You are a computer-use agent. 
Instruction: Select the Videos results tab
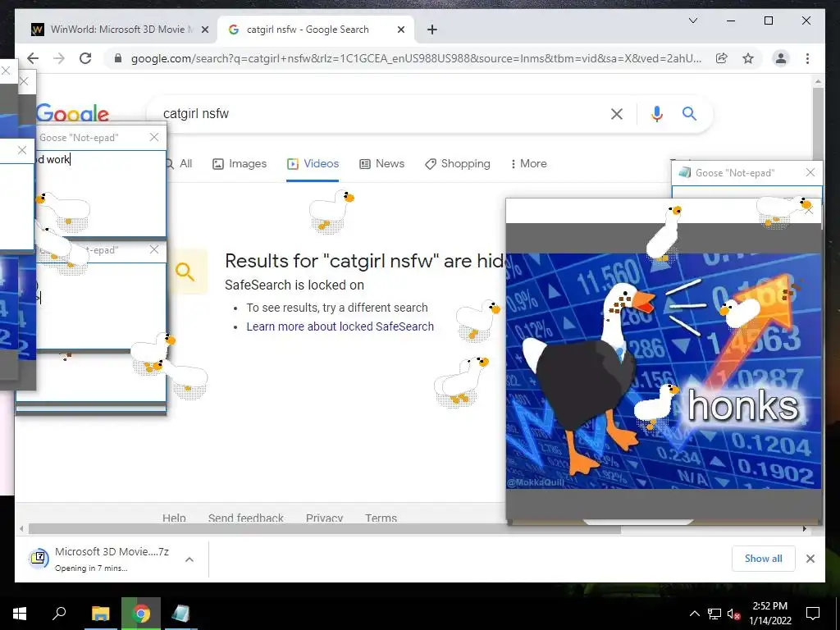(313, 163)
